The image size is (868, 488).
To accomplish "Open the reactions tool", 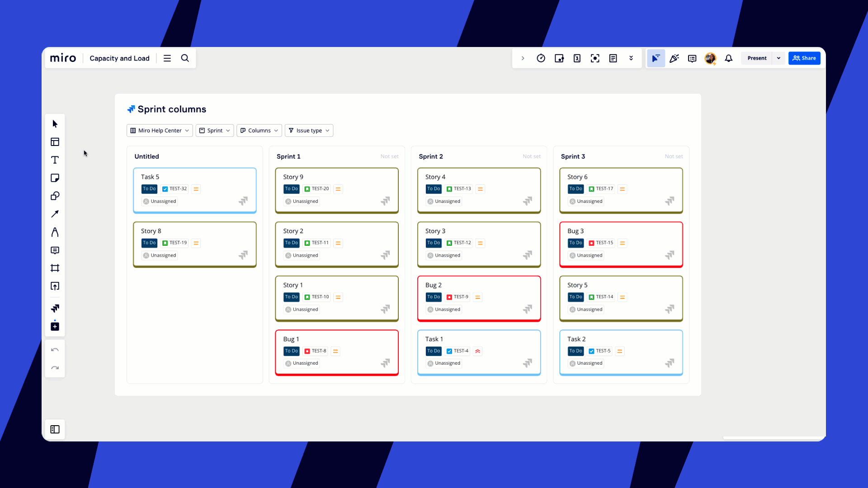I will 674,58.
